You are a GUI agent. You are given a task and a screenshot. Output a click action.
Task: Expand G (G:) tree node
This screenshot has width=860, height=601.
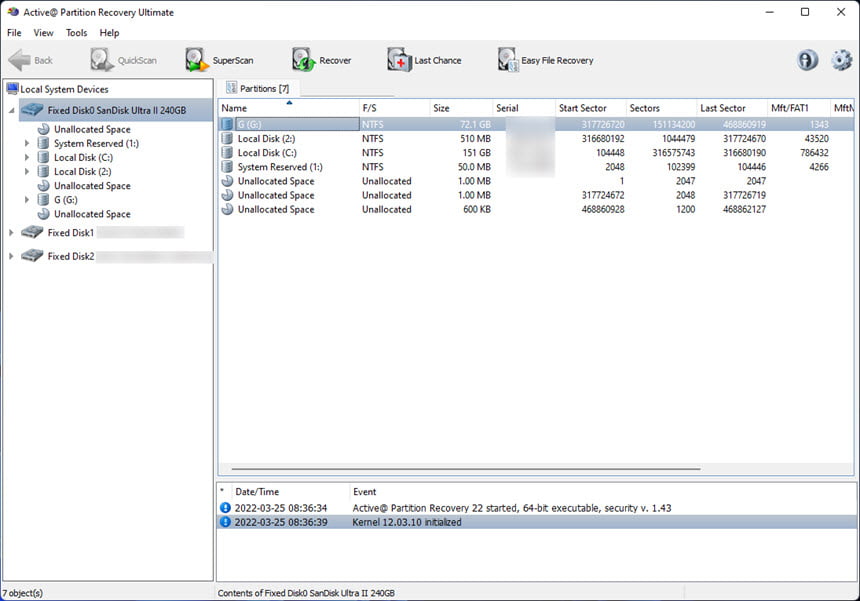point(26,200)
